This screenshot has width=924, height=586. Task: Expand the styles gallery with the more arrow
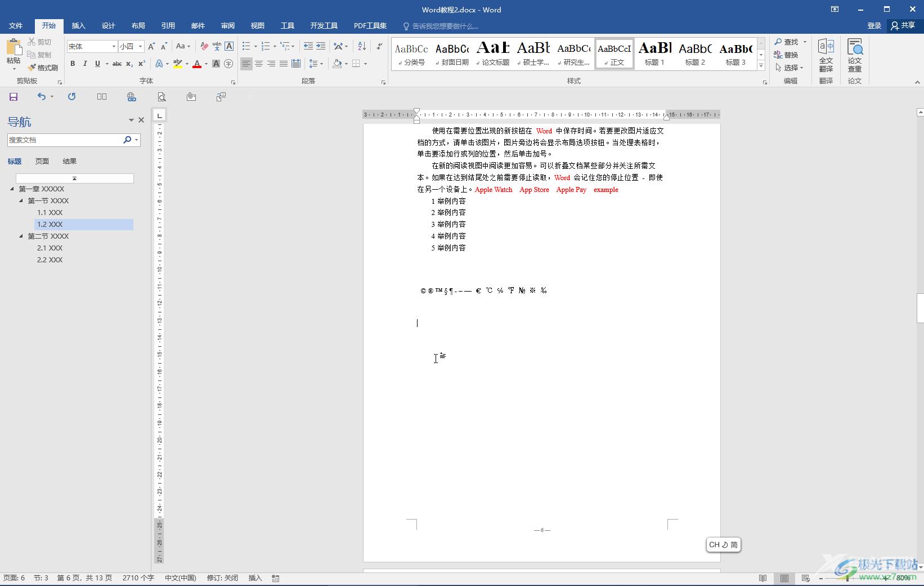point(761,65)
